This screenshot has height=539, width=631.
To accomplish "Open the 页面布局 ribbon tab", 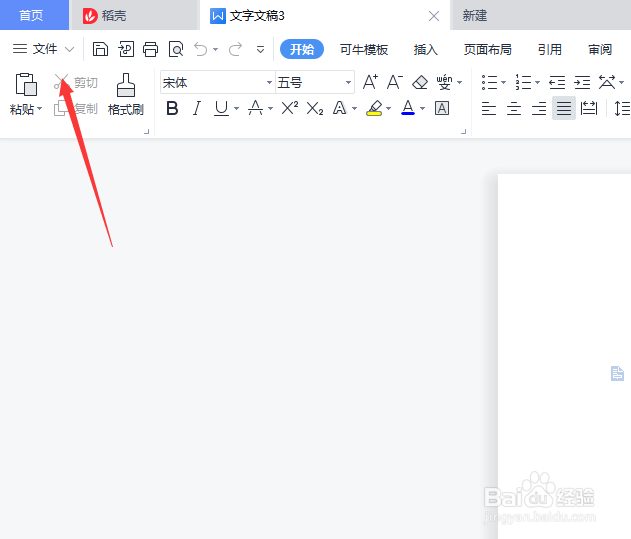I will tap(487, 50).
